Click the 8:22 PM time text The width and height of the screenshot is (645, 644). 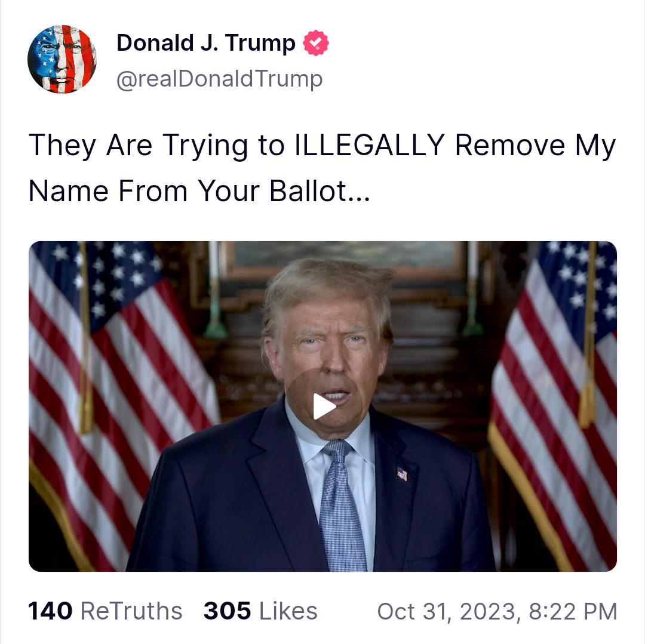pyautogui.click(x=573, y=612)
